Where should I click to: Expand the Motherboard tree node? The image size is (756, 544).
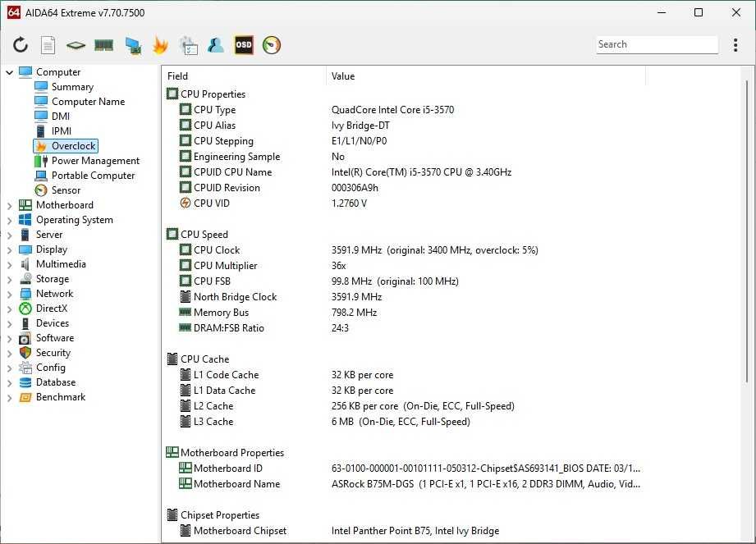9,206
